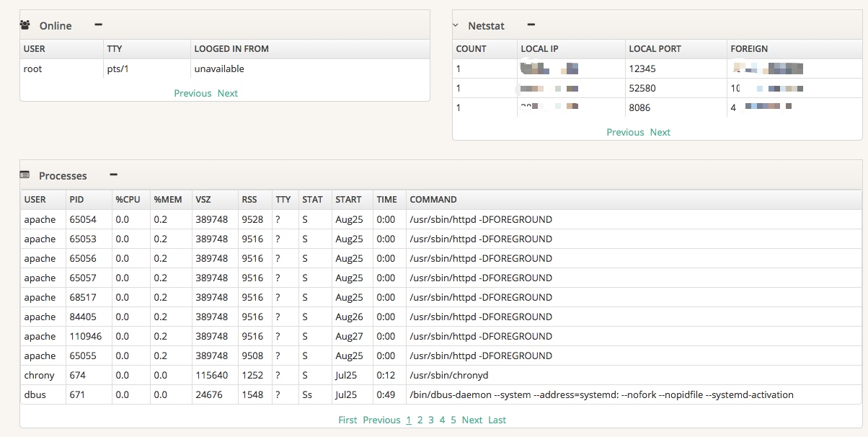Collapse the Netstat panel with minus button
The height and width of the screenshot is (437, 868).
click(x=531, y=25)
